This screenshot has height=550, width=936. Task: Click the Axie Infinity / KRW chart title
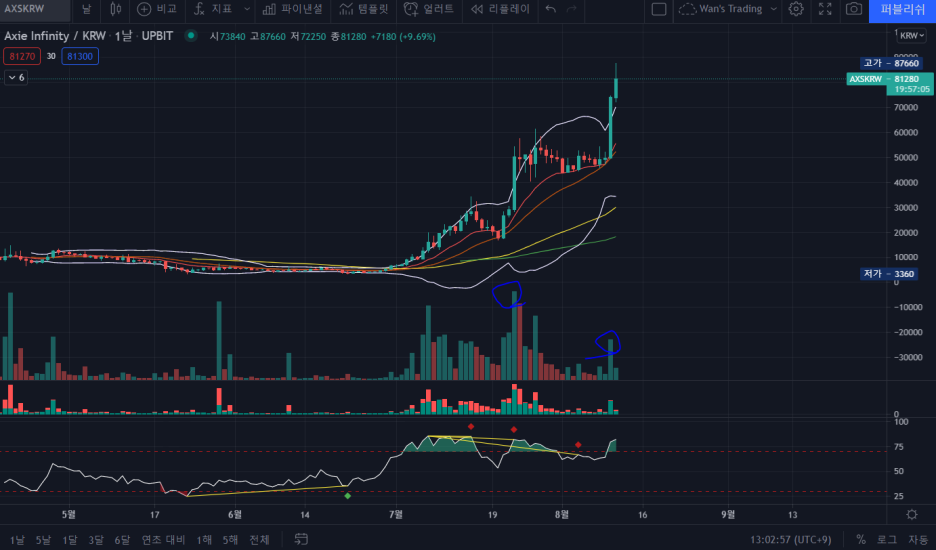click(55, 36)
